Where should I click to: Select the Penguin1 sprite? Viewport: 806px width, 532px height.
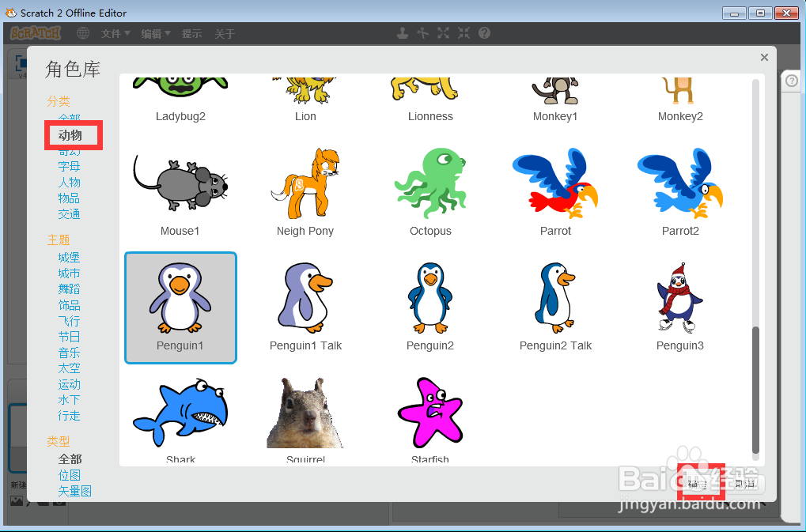click(x=180, y=308)
